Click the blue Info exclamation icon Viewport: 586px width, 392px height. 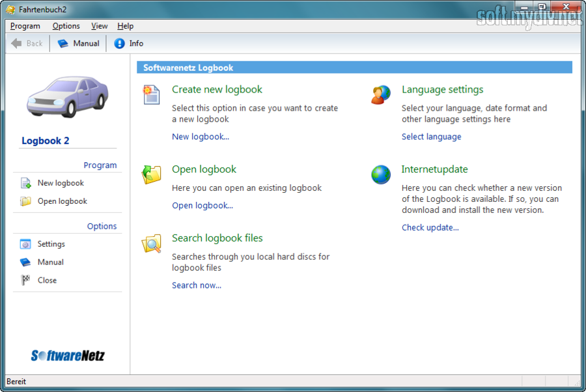click(x=119, y=44)
